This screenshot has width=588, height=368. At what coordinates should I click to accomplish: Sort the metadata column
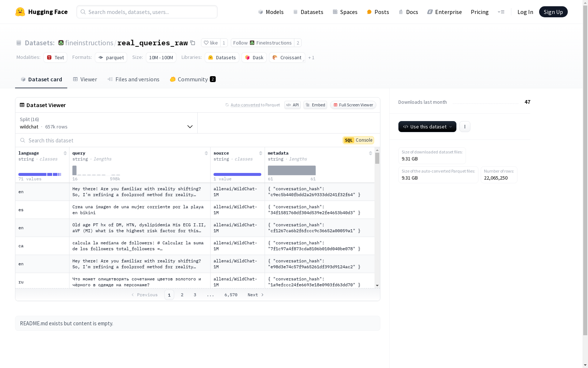click(x=370, y=153)
